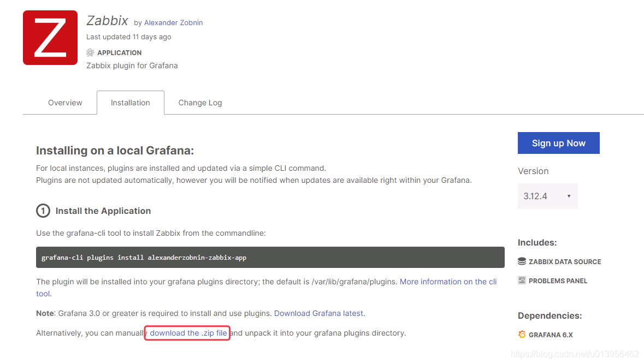Click the red Zabbix logo image

click(50, 37)
